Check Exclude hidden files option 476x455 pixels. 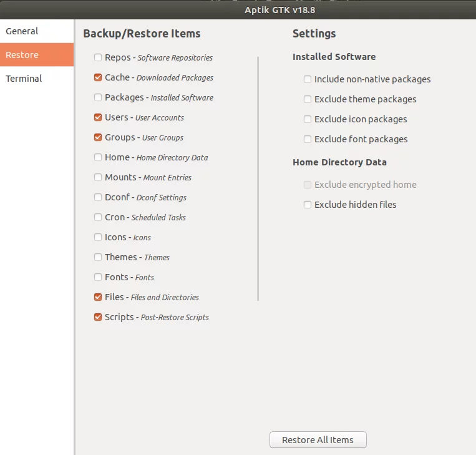coord(308,205)
